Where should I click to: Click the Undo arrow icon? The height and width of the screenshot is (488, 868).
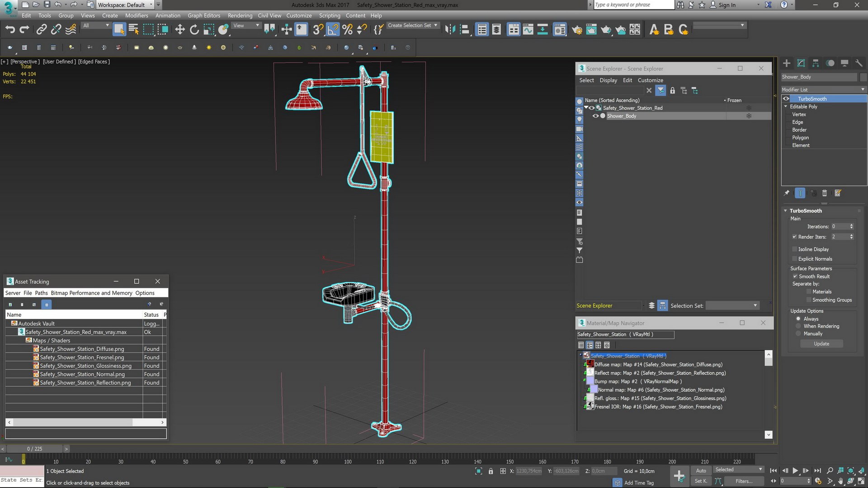click(10, 30)
